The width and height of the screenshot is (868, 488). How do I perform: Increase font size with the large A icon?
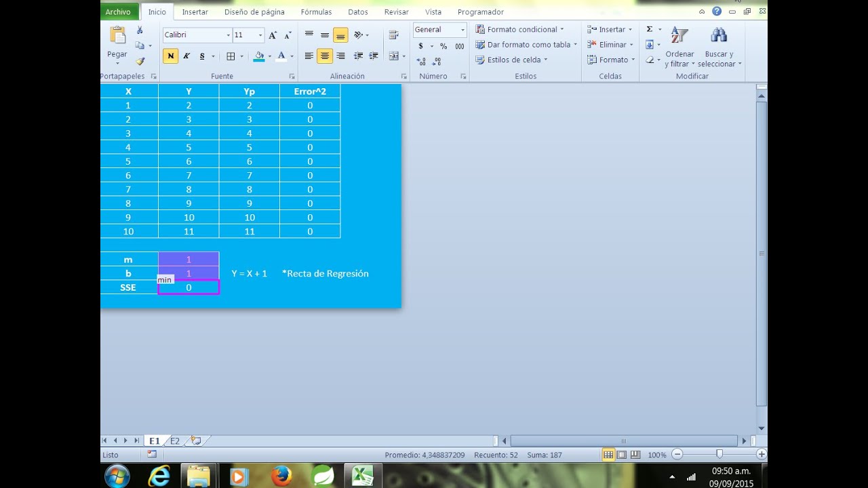[273, 35]
